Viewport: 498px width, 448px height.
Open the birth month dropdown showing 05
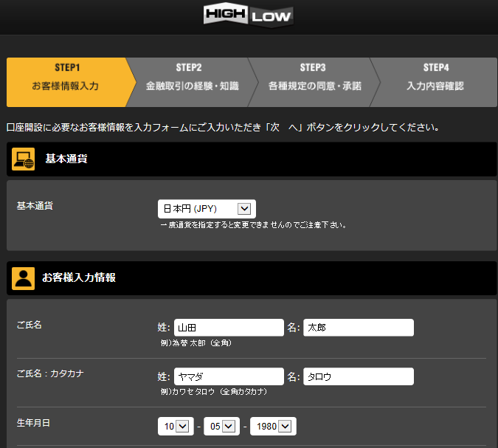tap(221, 427)
